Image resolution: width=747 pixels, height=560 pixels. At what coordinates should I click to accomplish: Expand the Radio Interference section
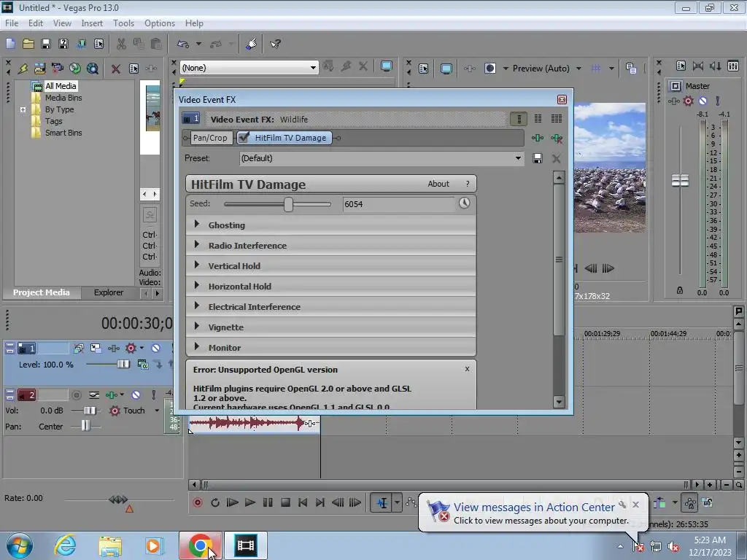[197, 245]
